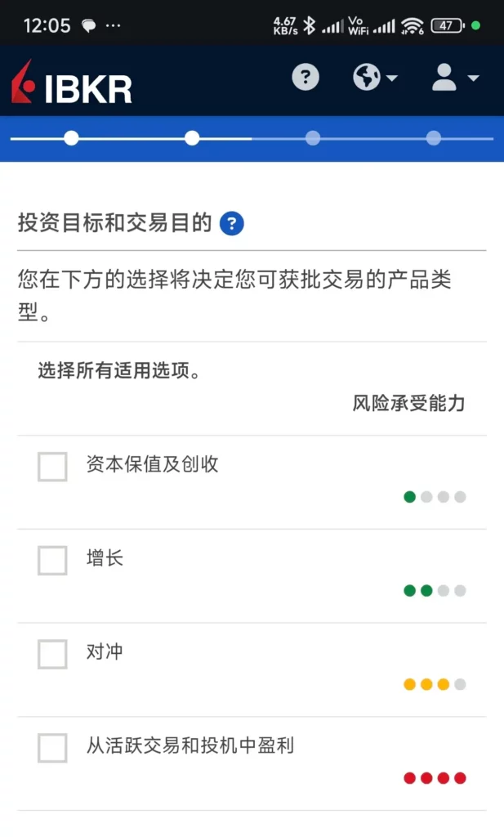504x837 pixels.
Task: Click the globe language icon
Action: 367,78
